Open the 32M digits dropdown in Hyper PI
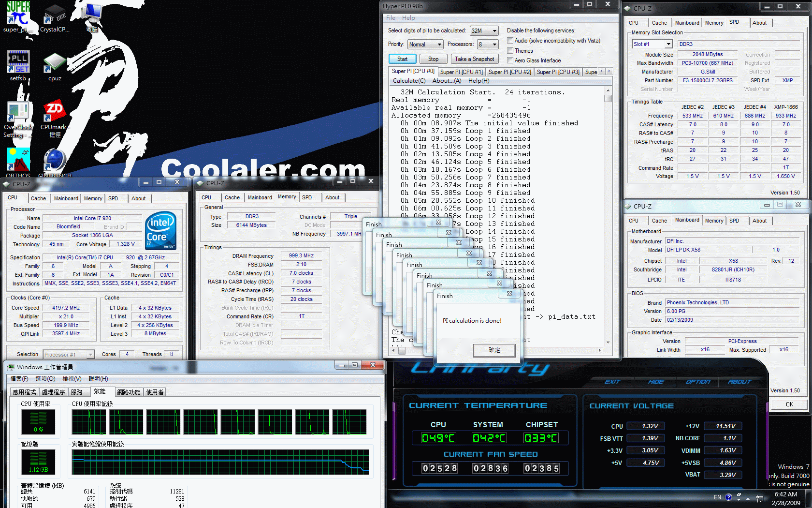Viewport: 812px width, 508px height. [x=484, y=30]
